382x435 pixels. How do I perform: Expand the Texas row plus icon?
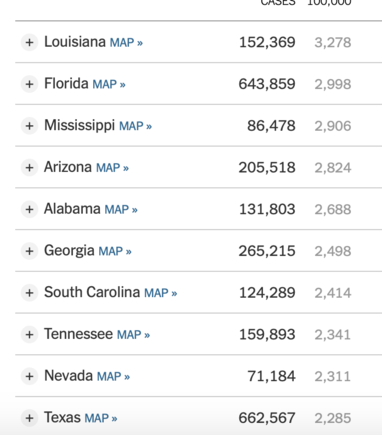(x=29, y=418)
